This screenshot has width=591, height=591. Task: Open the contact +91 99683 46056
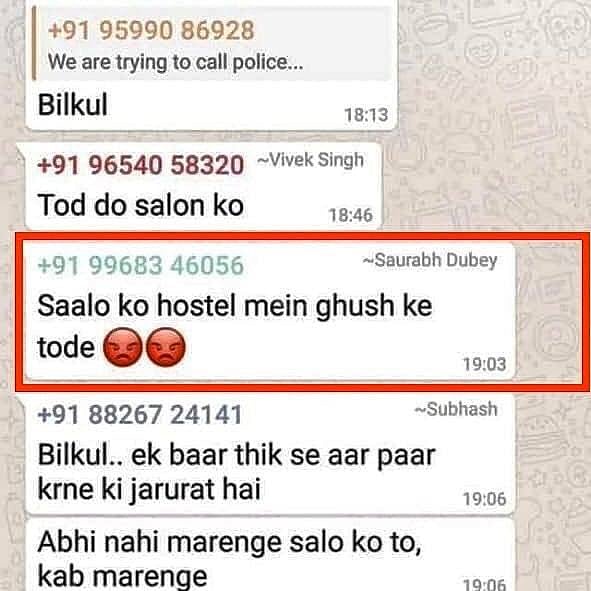tap(141, 265)
